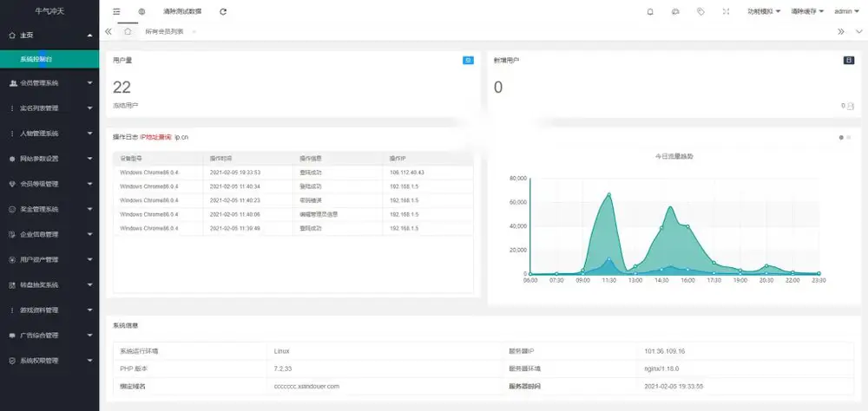
Task: Select first carousel dot above chart
Action: point(841,137)
